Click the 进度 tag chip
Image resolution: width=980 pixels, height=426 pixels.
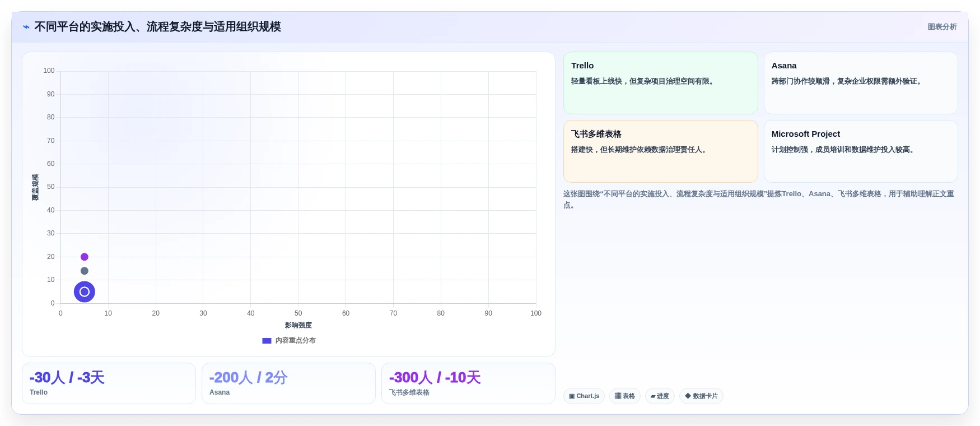tap(660, 396)
